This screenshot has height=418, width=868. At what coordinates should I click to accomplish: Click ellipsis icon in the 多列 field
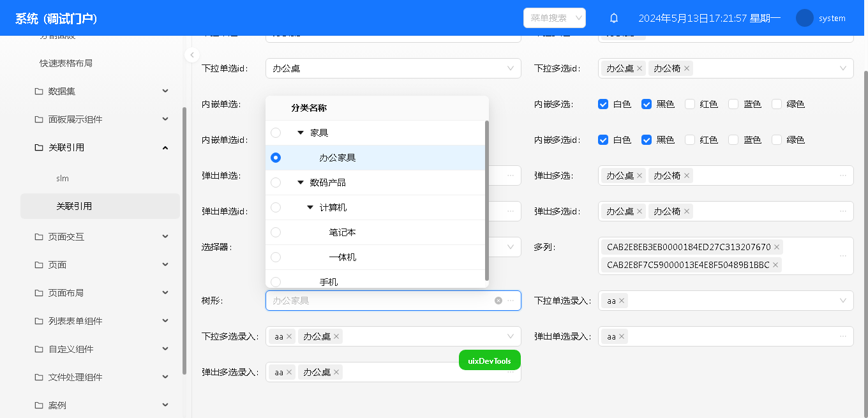pos(843,256)
